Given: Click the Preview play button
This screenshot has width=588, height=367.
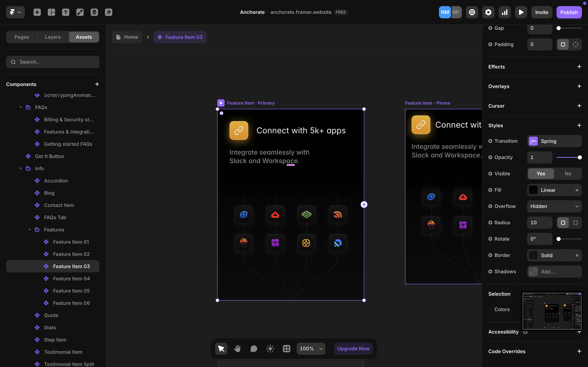Looking at the screenshot, I should click(521, 12).
